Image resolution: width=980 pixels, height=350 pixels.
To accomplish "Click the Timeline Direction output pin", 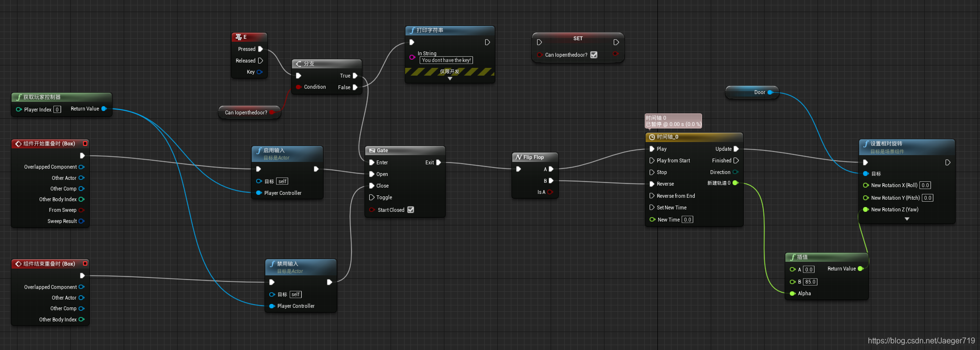I will [x=735, y=172].
